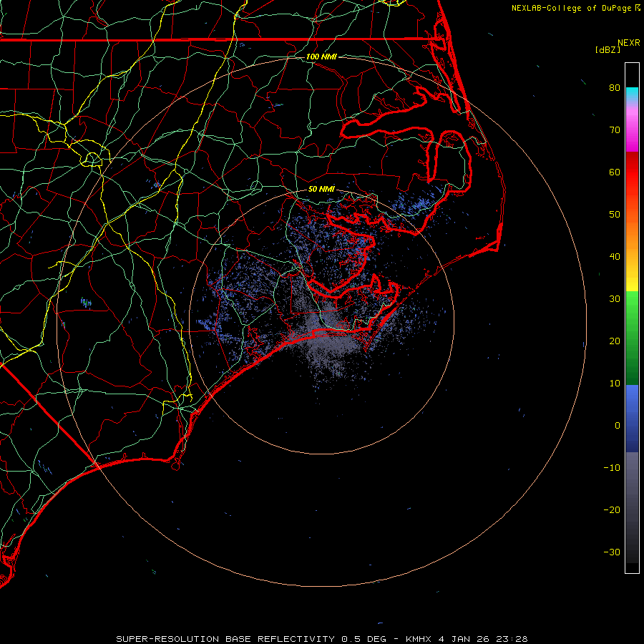
Task: Click the green segment of the color bar
Action: [632, 337]
